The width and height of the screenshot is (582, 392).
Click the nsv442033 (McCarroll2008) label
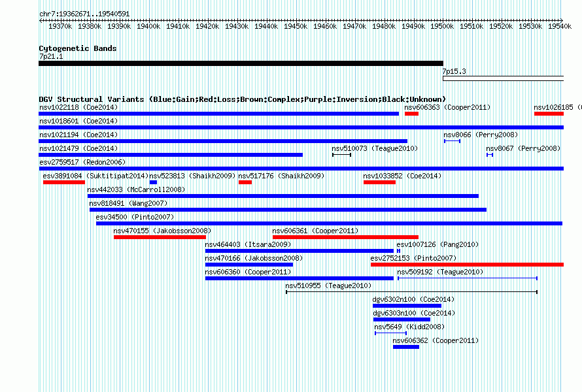[x=136, y=189]
